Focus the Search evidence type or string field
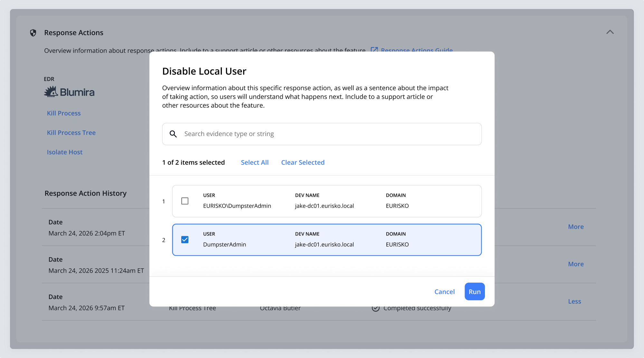The height and width of the screenshot is (358, 644). pyautogui.click(x=322, y=134)
